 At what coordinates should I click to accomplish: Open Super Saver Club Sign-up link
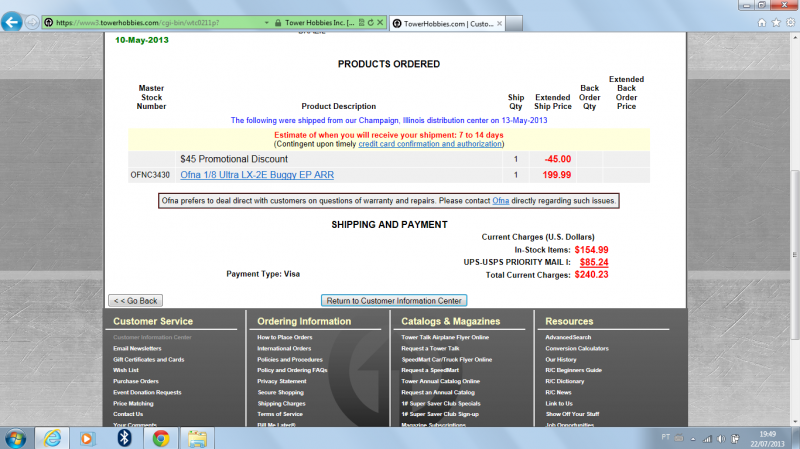click(x=440, y=414)
